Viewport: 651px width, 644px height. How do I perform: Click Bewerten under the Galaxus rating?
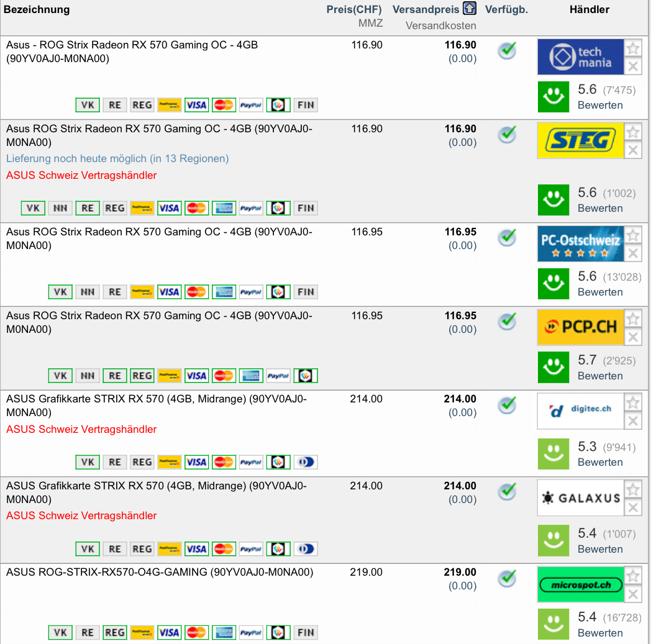click(x=600, y=549)
